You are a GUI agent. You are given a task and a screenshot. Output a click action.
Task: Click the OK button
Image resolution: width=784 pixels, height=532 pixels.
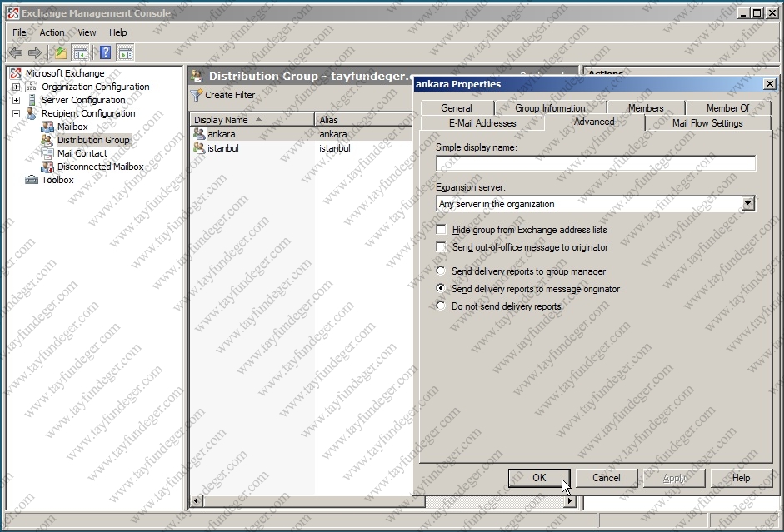[x=539, y=478]
